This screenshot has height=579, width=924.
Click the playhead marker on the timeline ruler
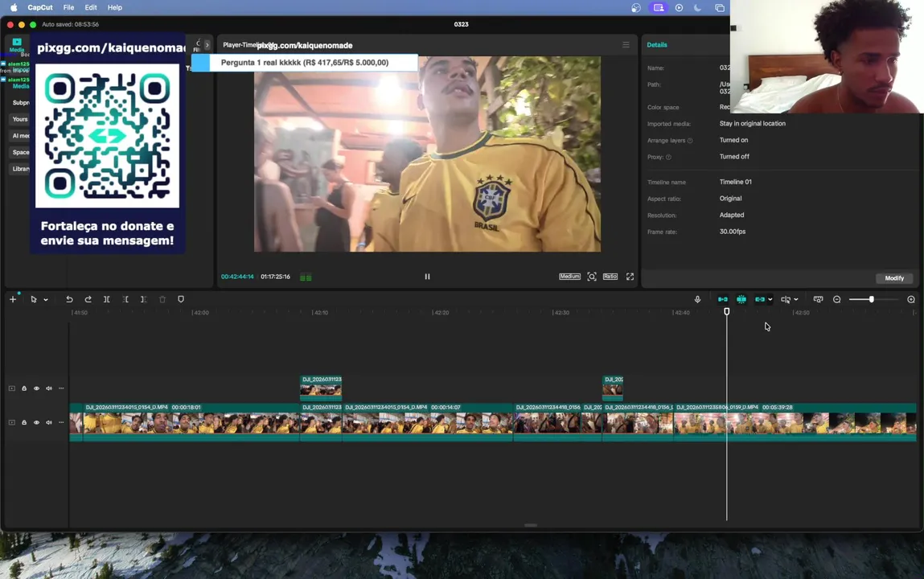[727, 311]
